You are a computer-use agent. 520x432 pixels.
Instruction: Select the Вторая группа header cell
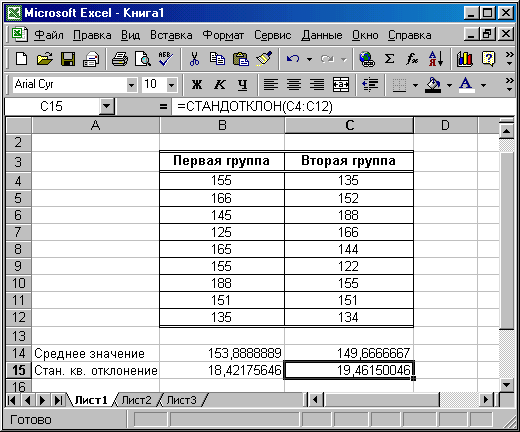point(349,161)
